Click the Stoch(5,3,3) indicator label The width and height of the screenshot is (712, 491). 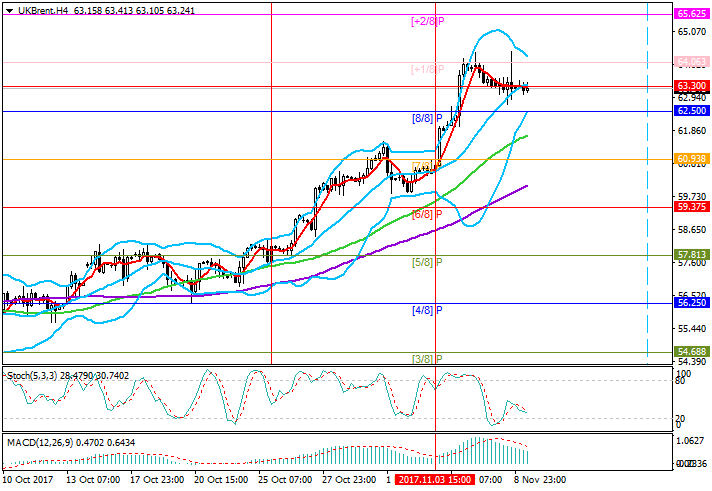(30, 375)
